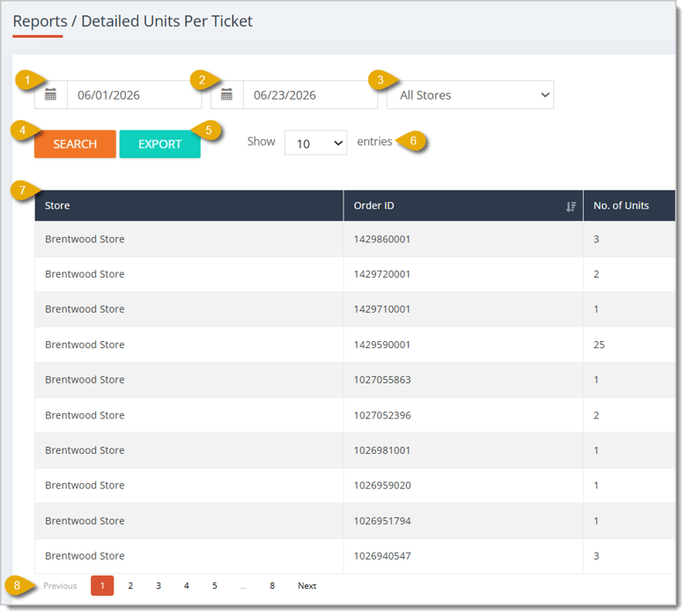Go to pagination page 3

coord(159,586)
